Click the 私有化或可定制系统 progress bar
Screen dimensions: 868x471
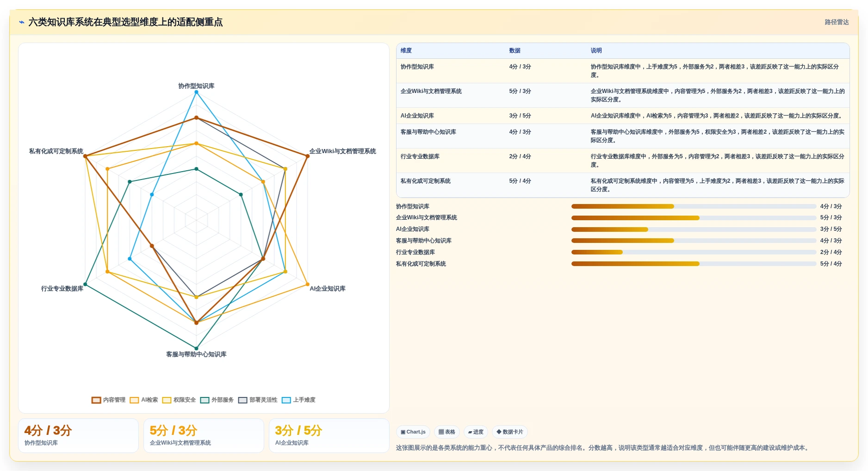pyautogui.click(x=694, y=264)
